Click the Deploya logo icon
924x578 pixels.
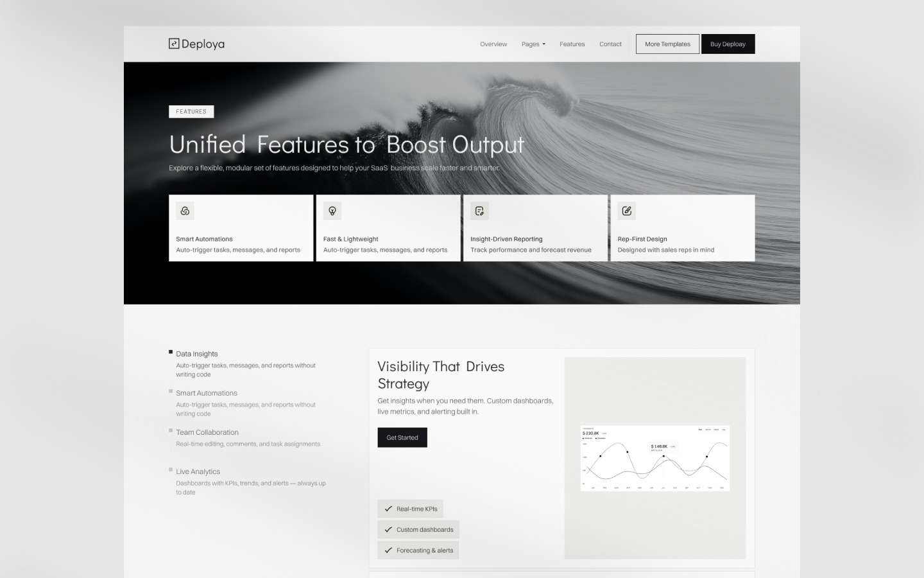coord(174,44)
